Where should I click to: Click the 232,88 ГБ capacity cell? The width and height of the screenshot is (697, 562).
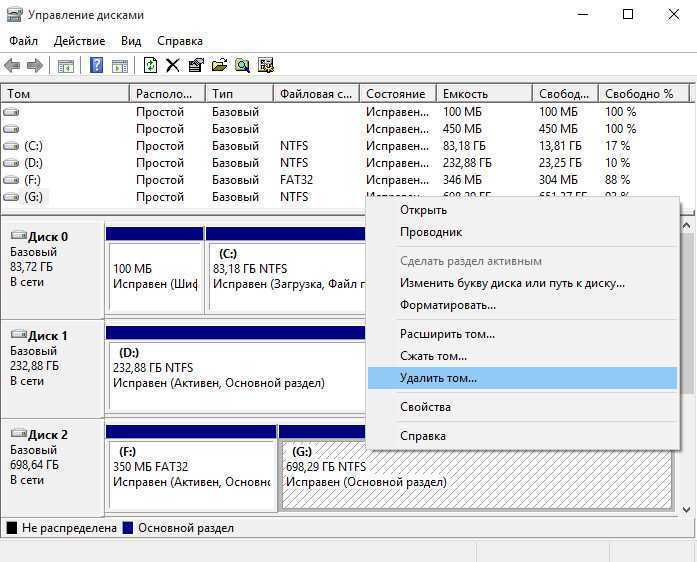467,163
